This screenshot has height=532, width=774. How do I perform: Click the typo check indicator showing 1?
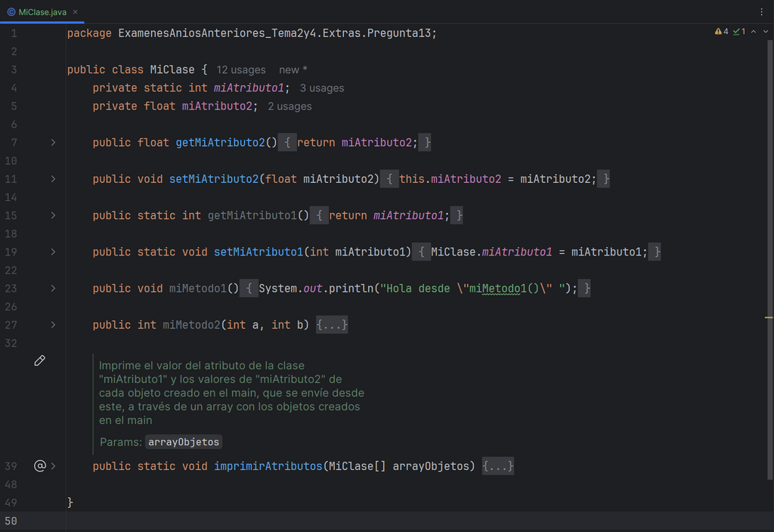pos(739,32)
